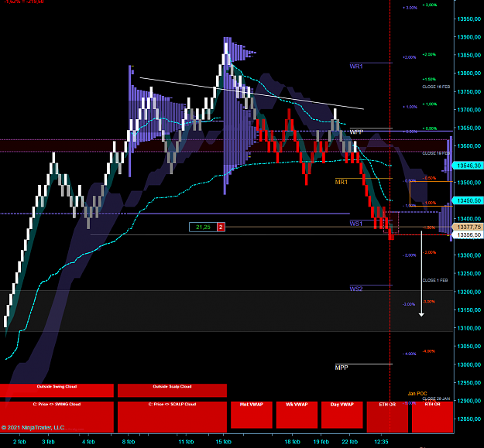
Task: Click the Jan POC label
Action: click(417, 393)
